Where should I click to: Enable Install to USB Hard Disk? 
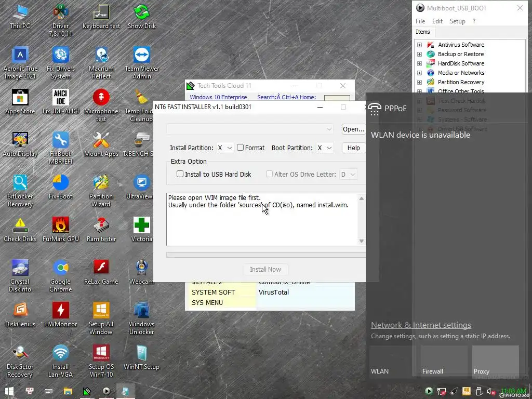[180, 174]
